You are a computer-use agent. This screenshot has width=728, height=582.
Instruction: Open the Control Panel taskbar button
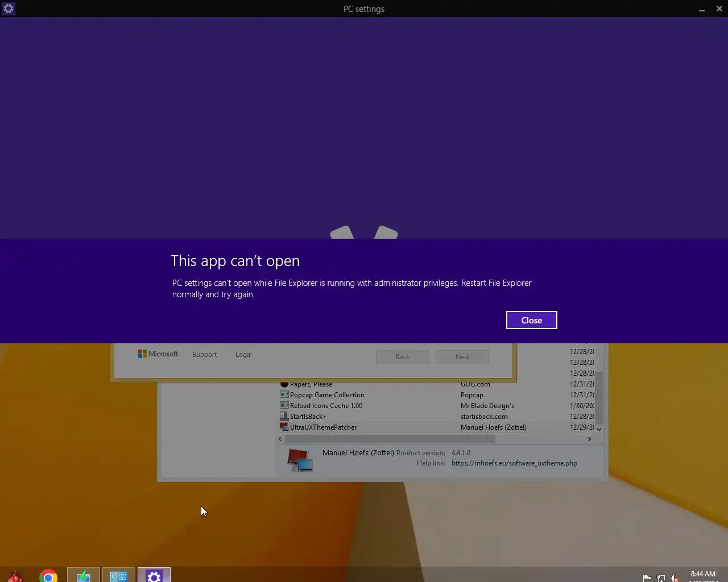[118, 575]
